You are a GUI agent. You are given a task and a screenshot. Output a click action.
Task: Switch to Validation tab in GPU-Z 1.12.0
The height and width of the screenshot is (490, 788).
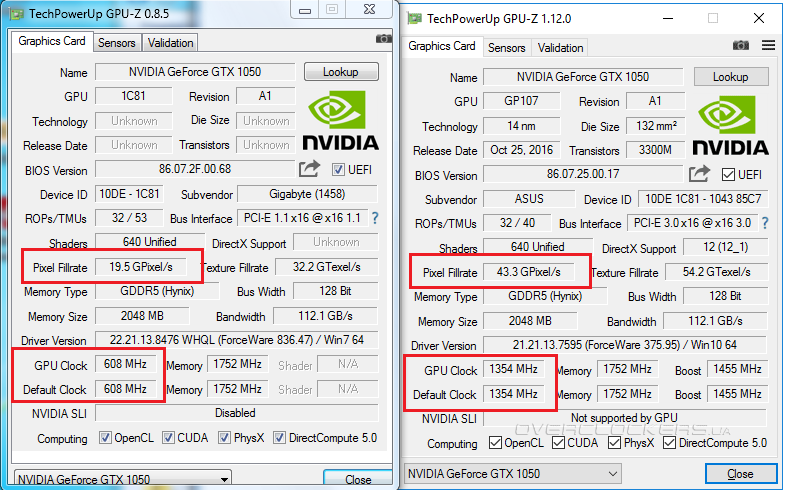560,48
